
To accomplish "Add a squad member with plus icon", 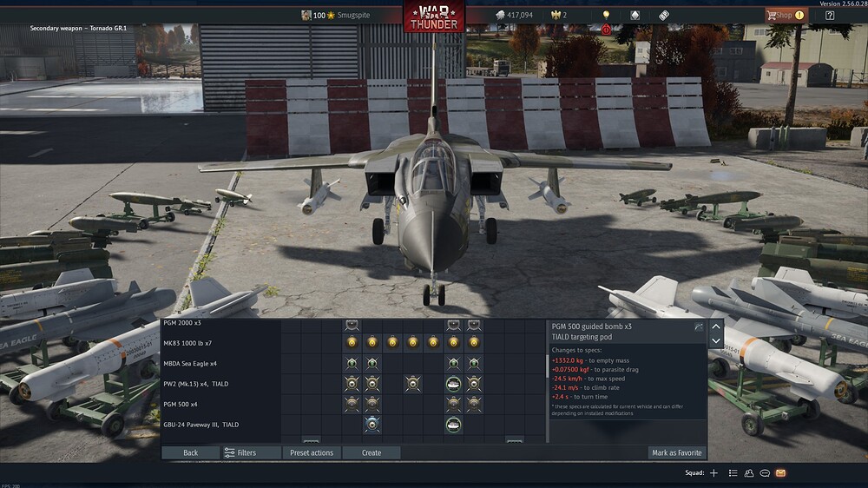I will (714, 473).
